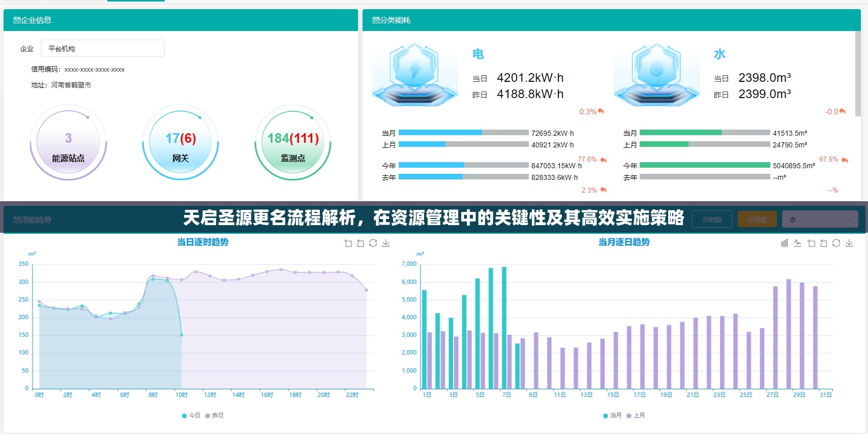Click the 29日 purple bar in monthly chart
The image size is (868, 434).
802,335
